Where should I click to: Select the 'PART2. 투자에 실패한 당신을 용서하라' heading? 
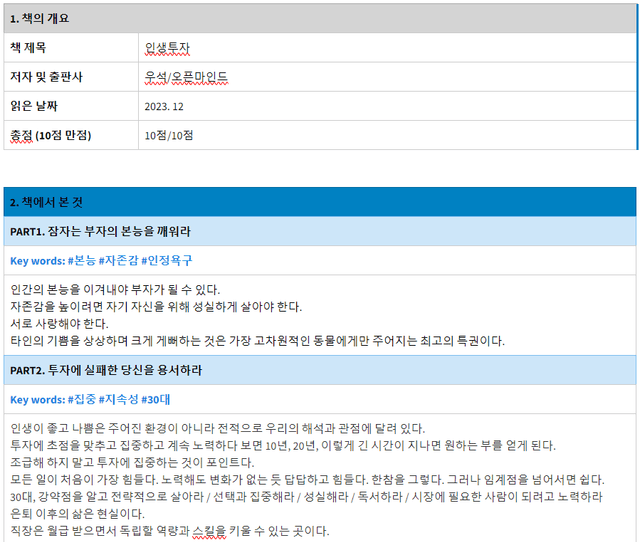(320, 370)
